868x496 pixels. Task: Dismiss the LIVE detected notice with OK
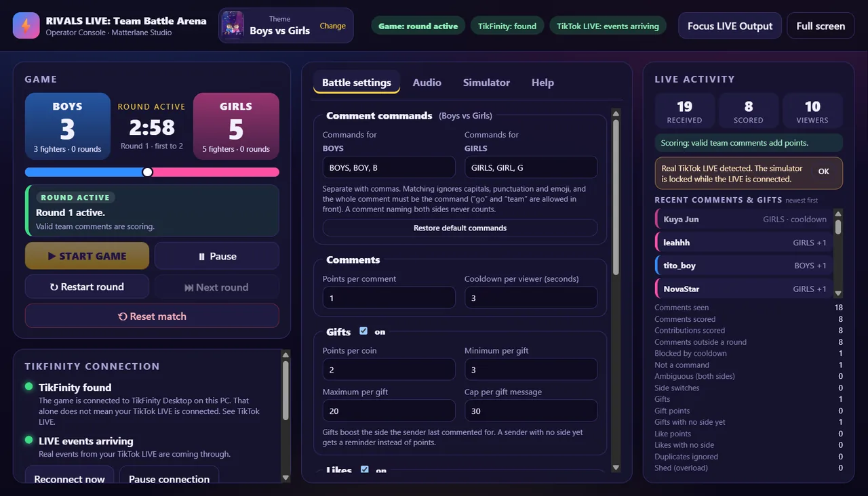pyautogui.click(x=824, y=171)
